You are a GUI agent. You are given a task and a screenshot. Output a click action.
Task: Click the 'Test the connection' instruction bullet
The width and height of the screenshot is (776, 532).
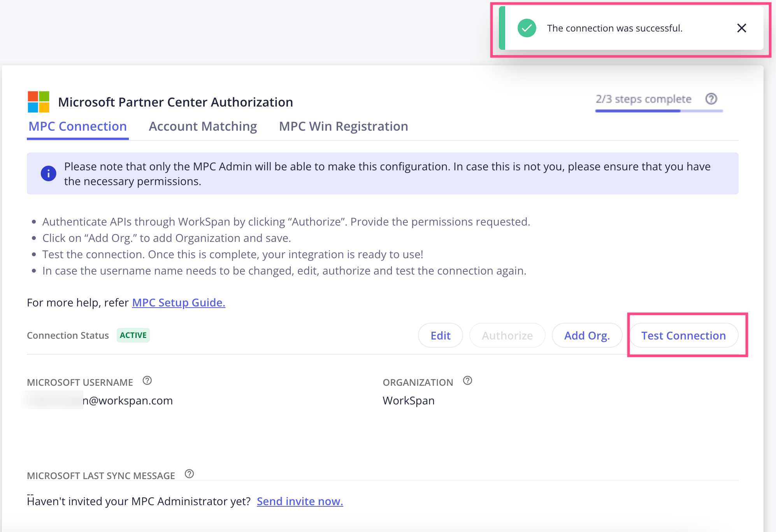233,254
